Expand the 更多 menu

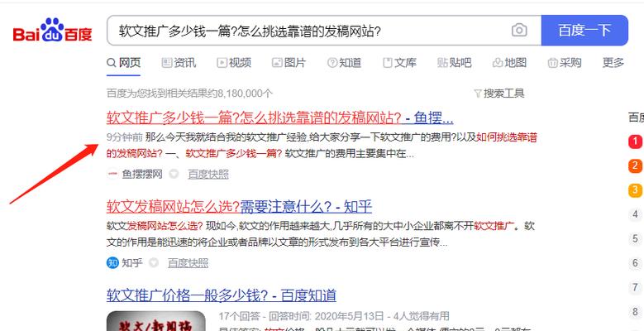[x=613, y=63]
